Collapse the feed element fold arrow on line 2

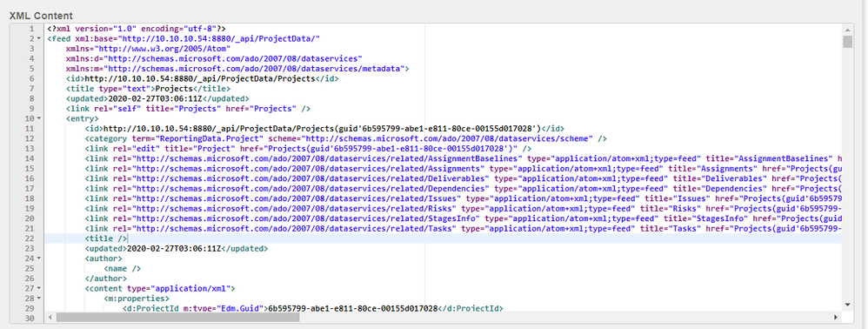tap(39, 38)
